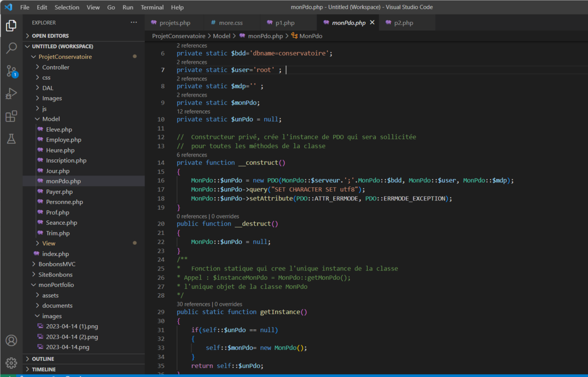The width and height of the screenshot is (588, 377).
Task: Open Explorer's more actions ellipsis
Action: pyautogui.click(x=134, y=23)
